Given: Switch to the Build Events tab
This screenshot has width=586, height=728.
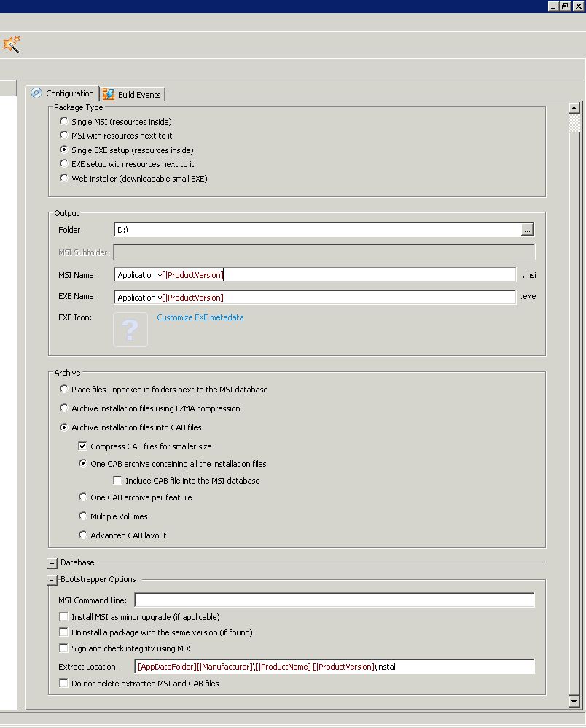Looking at the screenshot, I should click(x=133, y=95).
